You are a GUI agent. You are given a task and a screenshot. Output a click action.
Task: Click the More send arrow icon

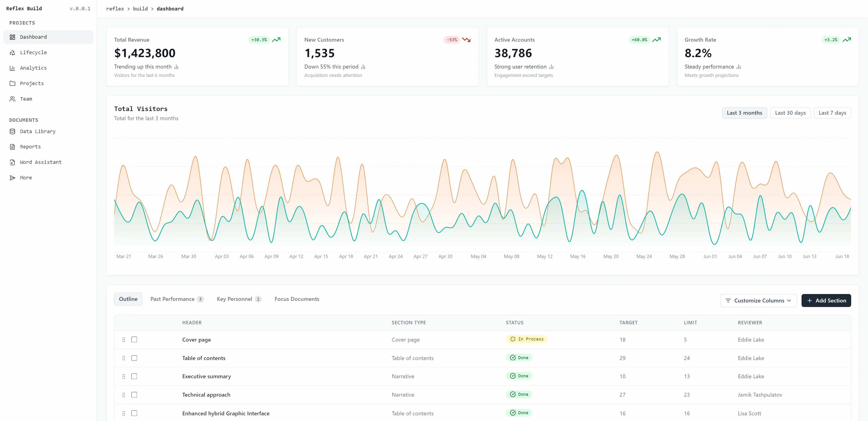tap(12, 178)
